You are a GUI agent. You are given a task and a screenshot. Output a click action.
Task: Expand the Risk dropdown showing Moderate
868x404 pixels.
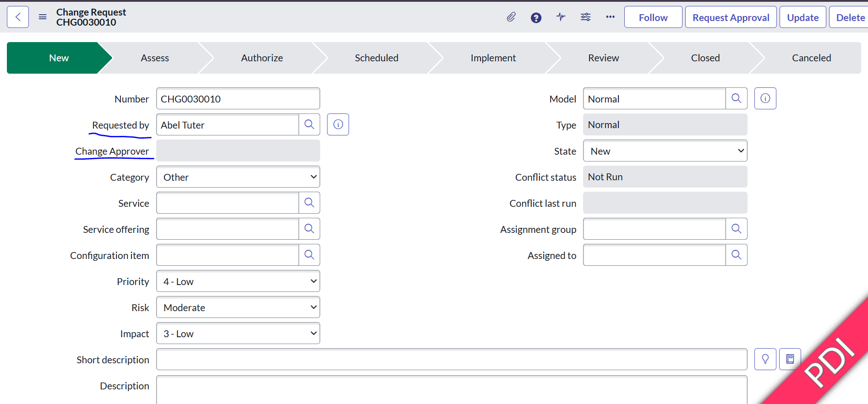(x=238, y=307)
